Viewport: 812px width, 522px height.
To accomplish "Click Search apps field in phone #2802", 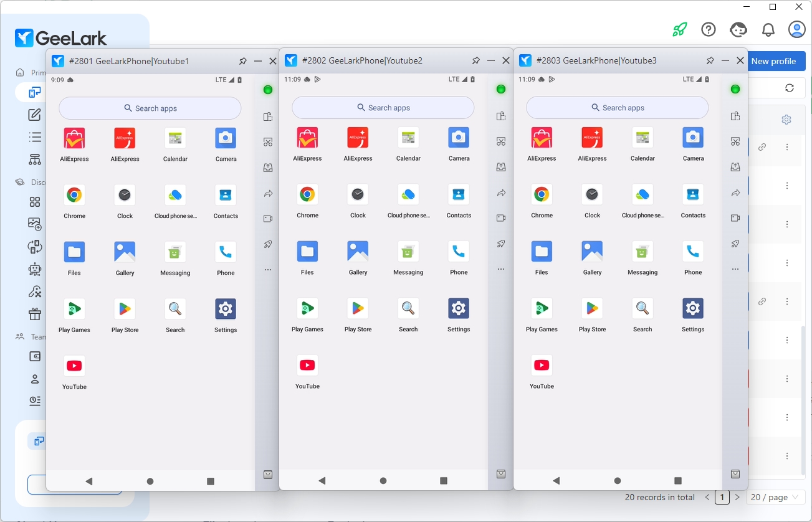I will coord(383,108).
